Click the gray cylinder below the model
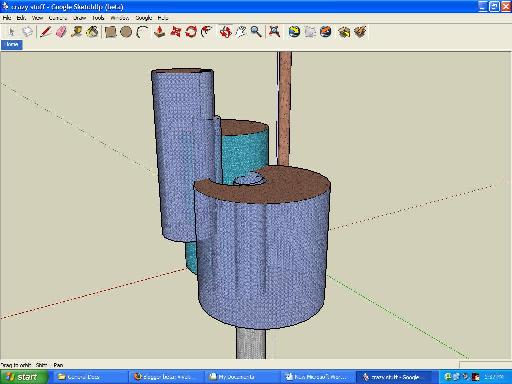The height and width of the screenshot is (384, 512). (x=251, y=343)
